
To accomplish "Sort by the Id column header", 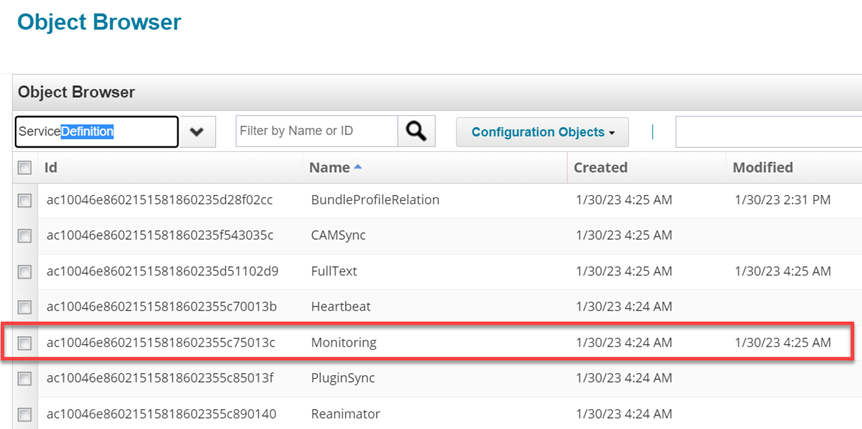I will click(x=51, y=168).
